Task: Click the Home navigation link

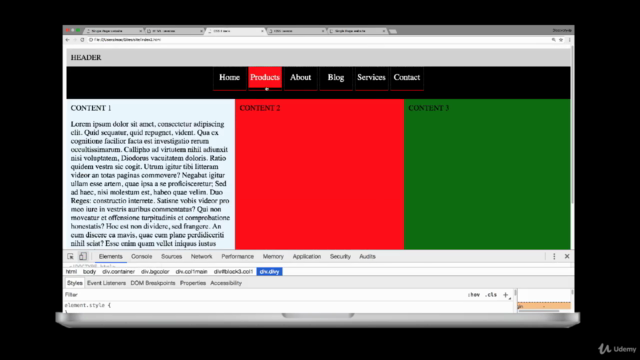Action: [x=229, y=78]
